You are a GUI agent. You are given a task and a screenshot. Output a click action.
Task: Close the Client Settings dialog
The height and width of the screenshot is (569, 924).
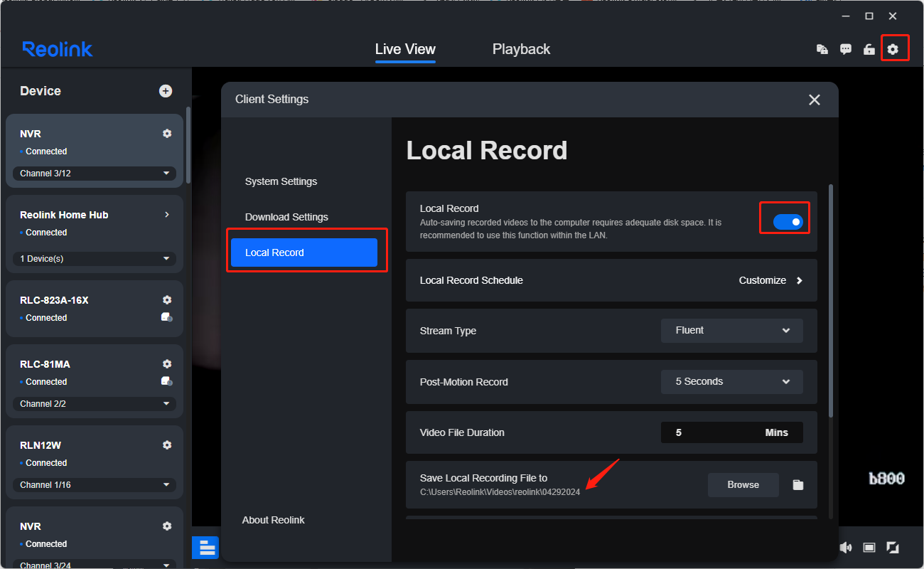coord(815,100)
